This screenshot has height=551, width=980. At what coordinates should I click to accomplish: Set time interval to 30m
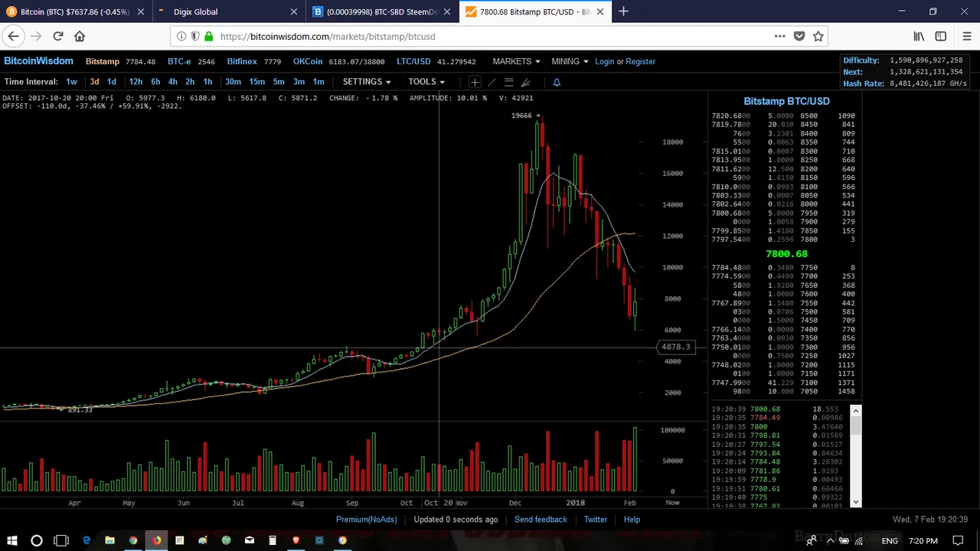[x=233, y=82]
